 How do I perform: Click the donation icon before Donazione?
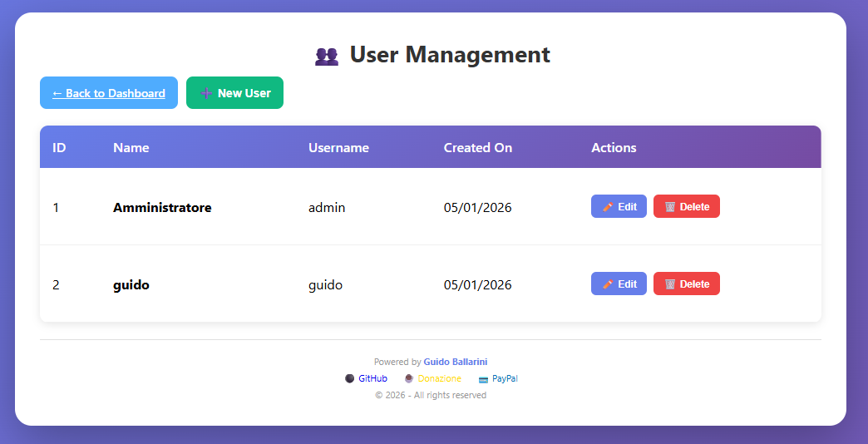[409, 378]
